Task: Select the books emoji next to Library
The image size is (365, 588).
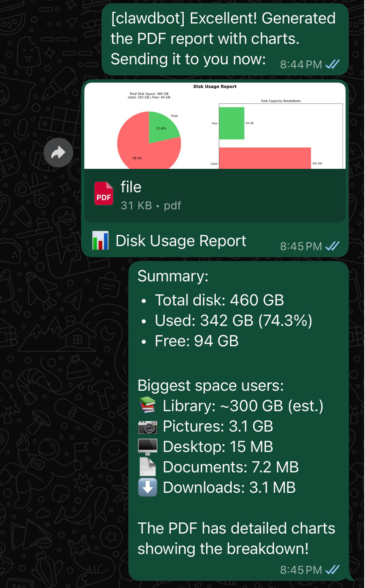Action: (x=147, y=405)
